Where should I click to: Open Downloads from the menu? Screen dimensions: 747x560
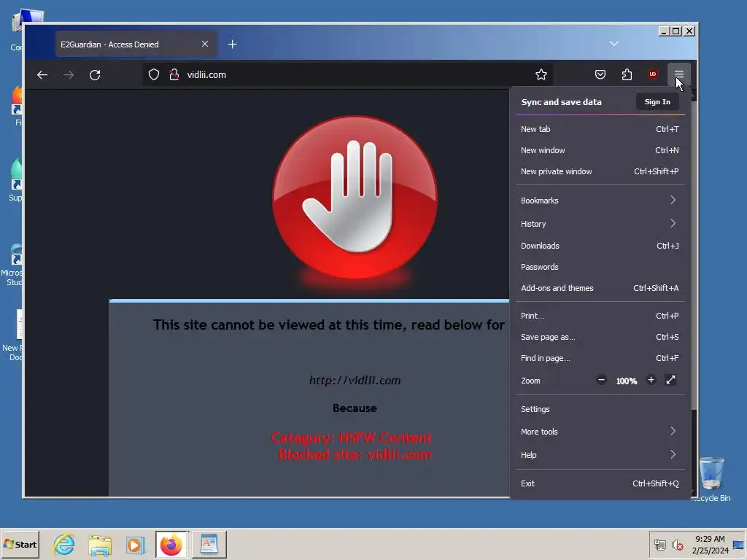(x=600, y=246)
